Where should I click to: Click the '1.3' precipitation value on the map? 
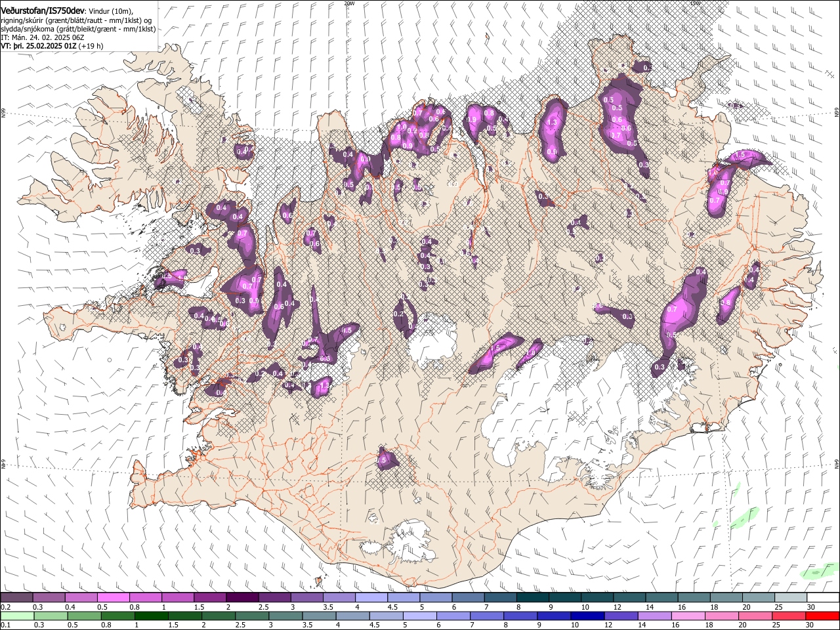pyautogui.click(x=552, y=122)
